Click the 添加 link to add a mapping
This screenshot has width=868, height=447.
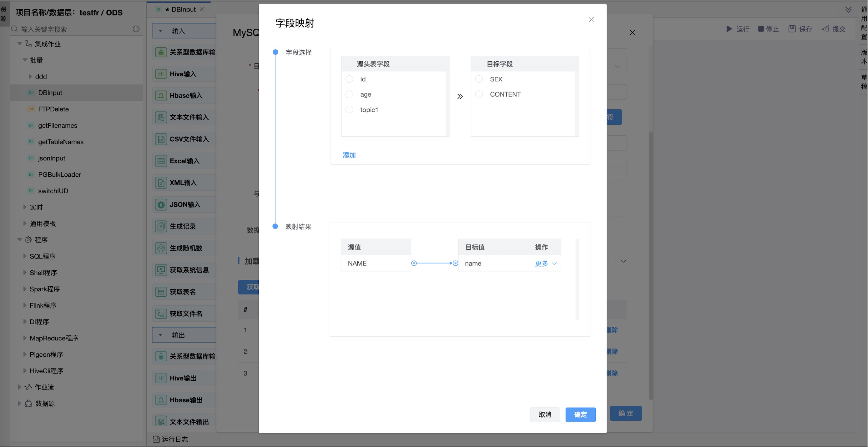[349, 155]
